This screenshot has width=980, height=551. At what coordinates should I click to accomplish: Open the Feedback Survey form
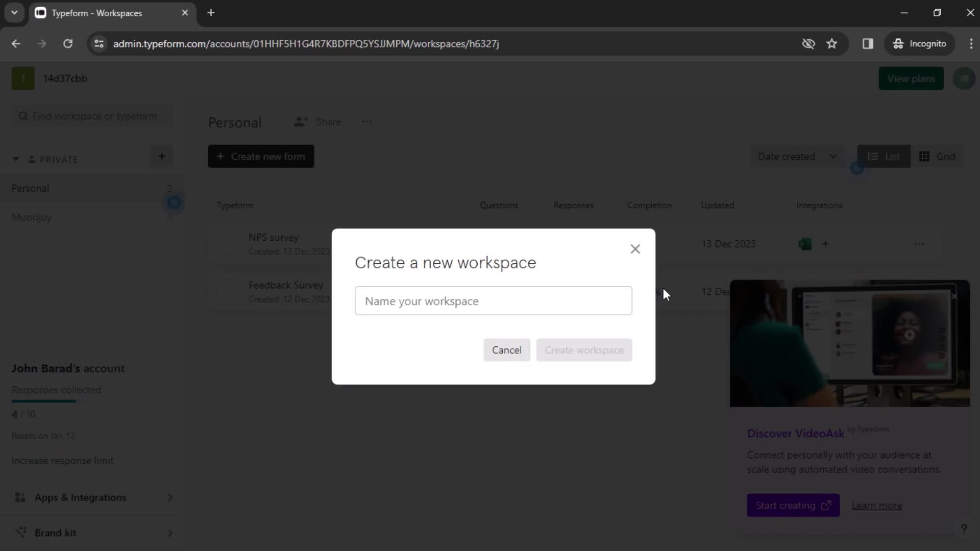tap(286, 285)
